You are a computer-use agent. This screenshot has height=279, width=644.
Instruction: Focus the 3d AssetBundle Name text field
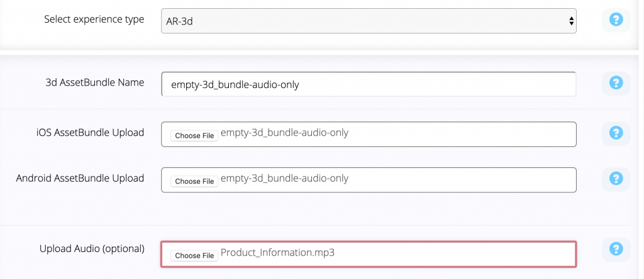pyautogui.click(x=369, y=85)
